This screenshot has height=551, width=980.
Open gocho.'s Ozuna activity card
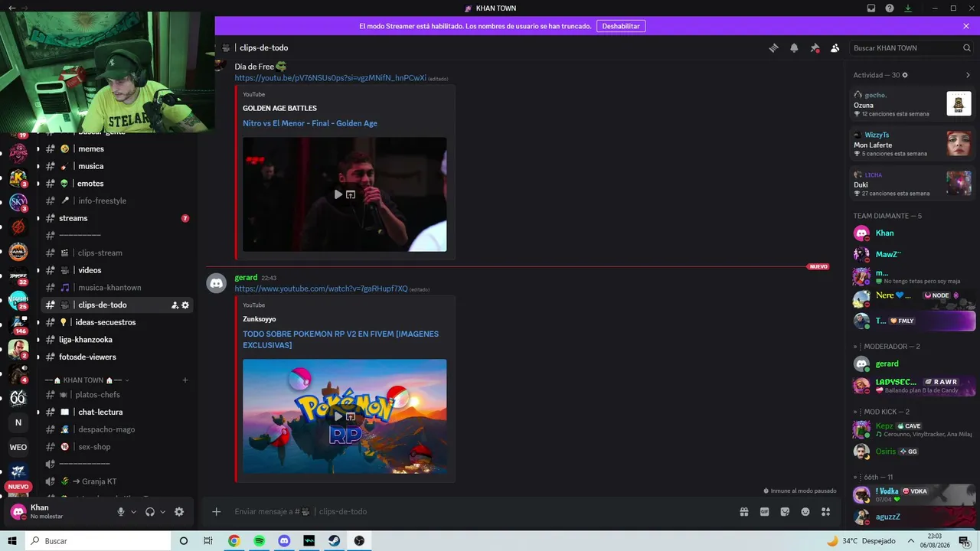point(912,104)
